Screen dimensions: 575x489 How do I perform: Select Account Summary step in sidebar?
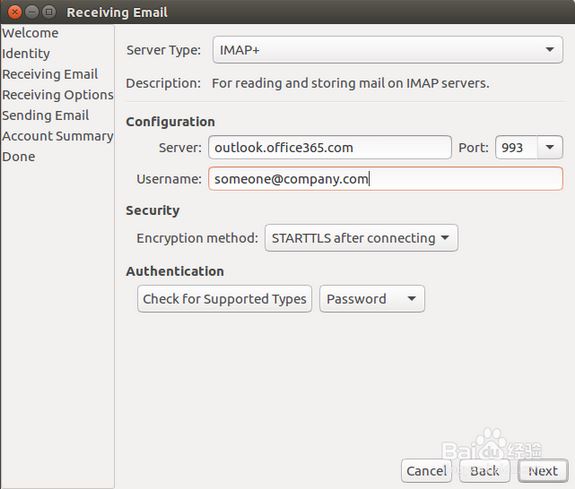click(58, 136)
